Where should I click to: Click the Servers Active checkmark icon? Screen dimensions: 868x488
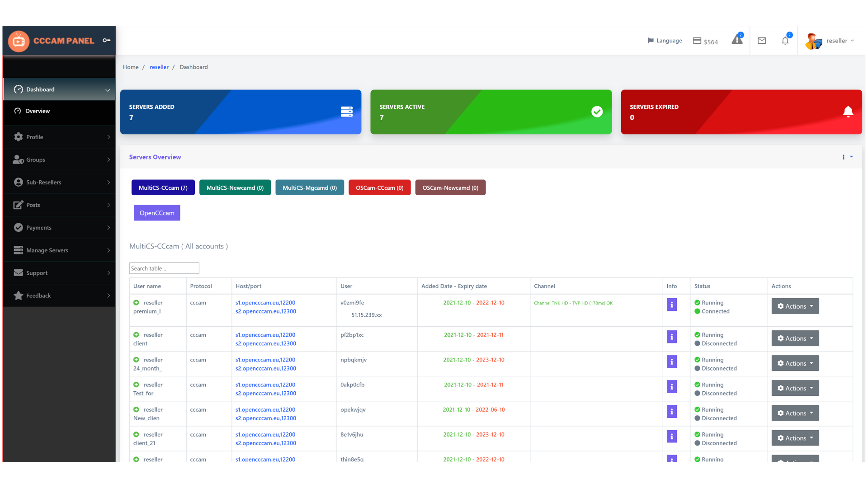(597, 112)
